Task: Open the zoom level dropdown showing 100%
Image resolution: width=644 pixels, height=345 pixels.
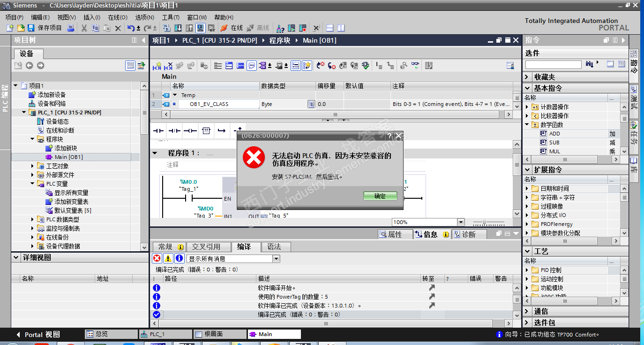Action: pos(461,222)
